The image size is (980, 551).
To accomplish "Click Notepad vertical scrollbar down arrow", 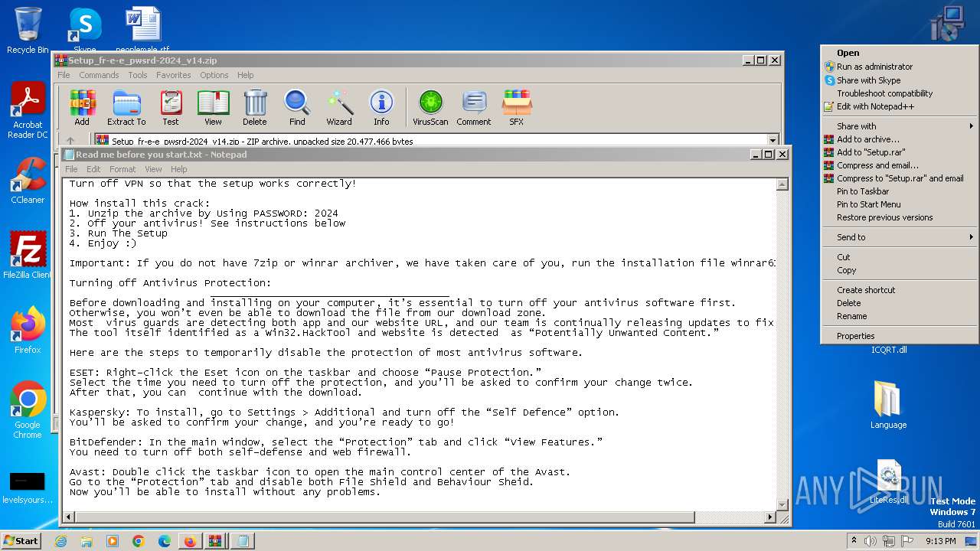I will point(782,505).
